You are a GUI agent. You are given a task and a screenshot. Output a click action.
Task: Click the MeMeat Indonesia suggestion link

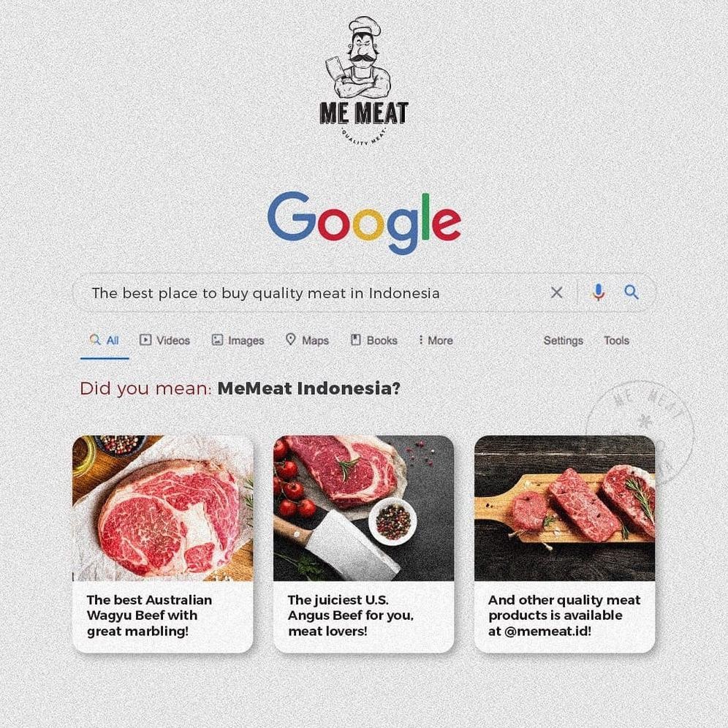pyautogui.click(x=308, y=388)
